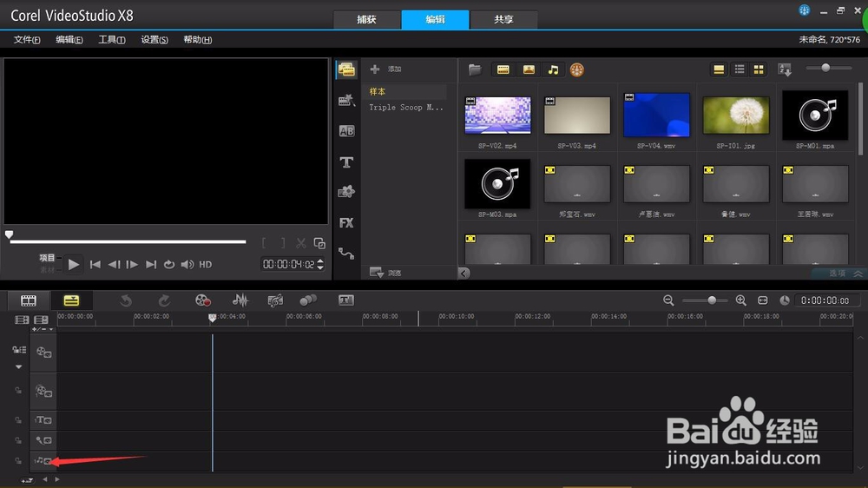The image size is (868, 488).
Task: Open Track Motion tool
Action: pyautogui.click(x=308, y=300)
